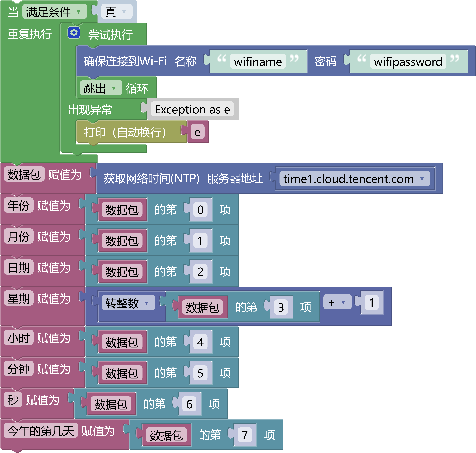Select the 星期 variable name

point(19,298)
